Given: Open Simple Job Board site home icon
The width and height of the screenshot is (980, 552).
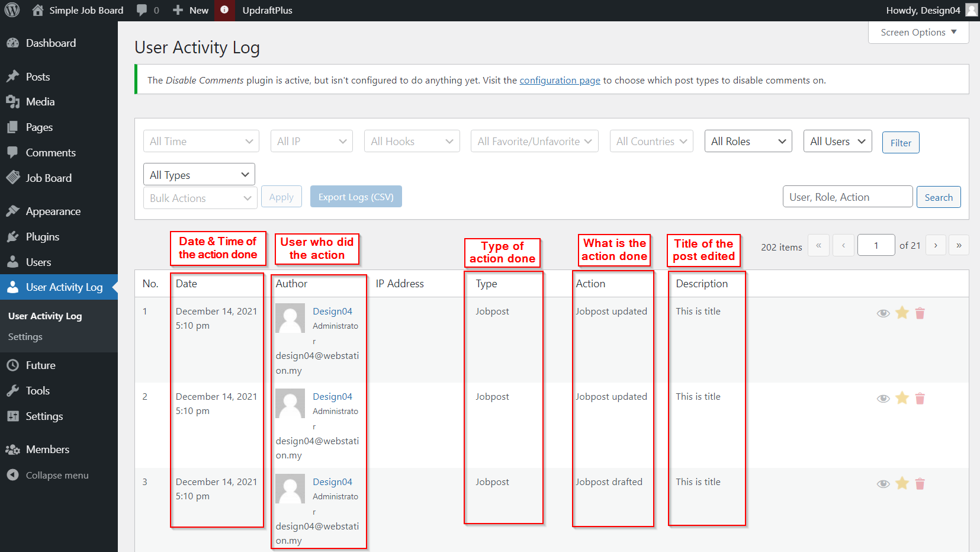Looking at the screenshot, I should pos(38,10).
